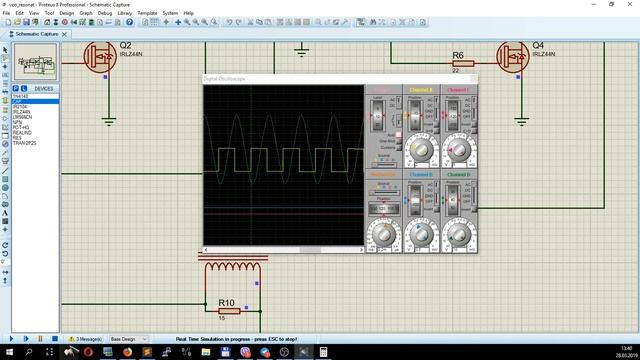Toggle Channel A Invert button
Image resolution: width=640 pixels, height=360 pixels.
[436, 124]
